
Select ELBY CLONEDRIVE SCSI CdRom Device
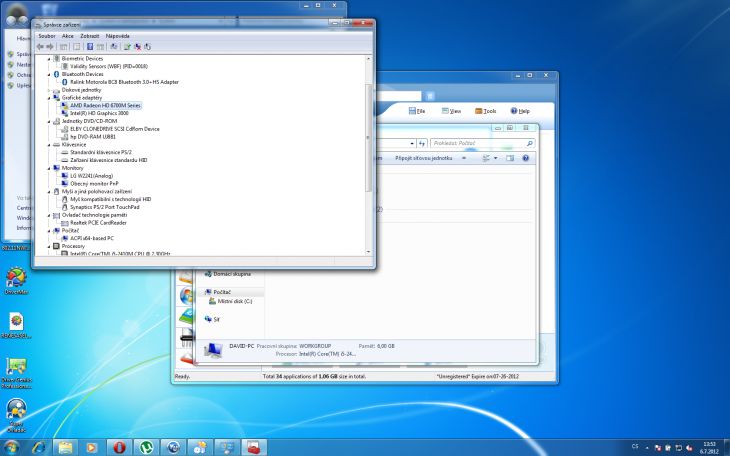pyautogui.click(x=115, y=129)
